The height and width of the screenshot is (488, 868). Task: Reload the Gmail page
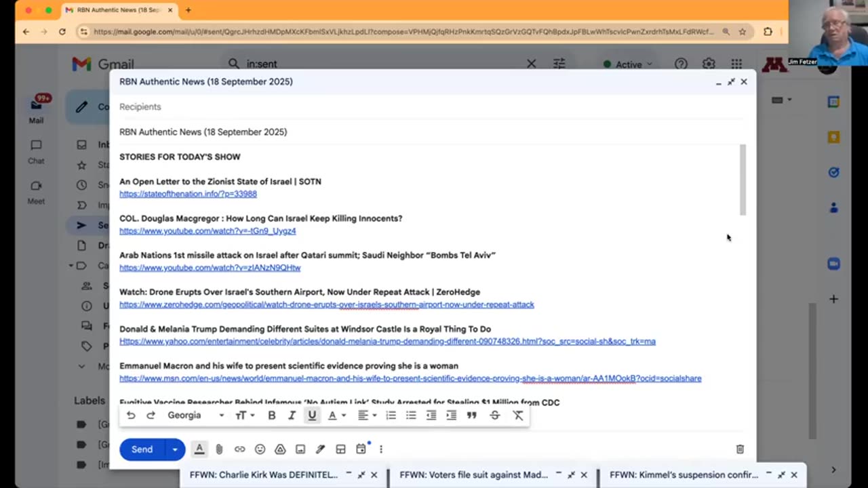pos(62,31)
